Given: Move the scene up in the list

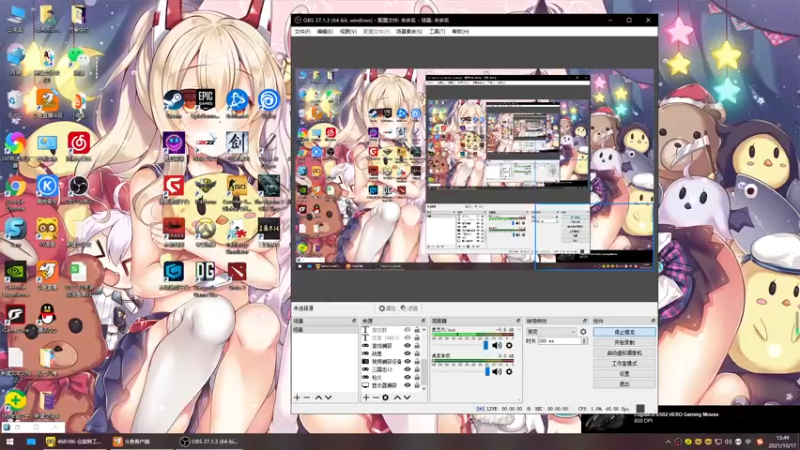Looking at the screenshot, I should pyautogui.click(x=318, y=397).
